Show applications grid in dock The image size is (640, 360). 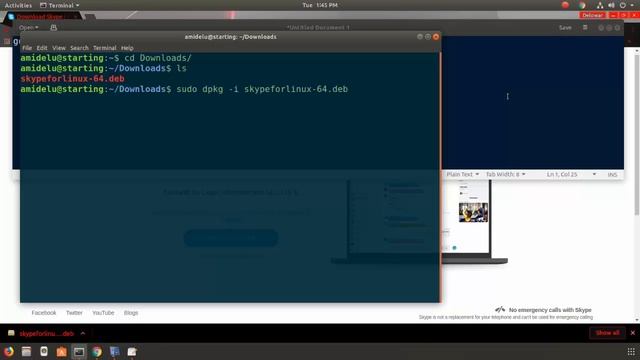pos(631,351)
